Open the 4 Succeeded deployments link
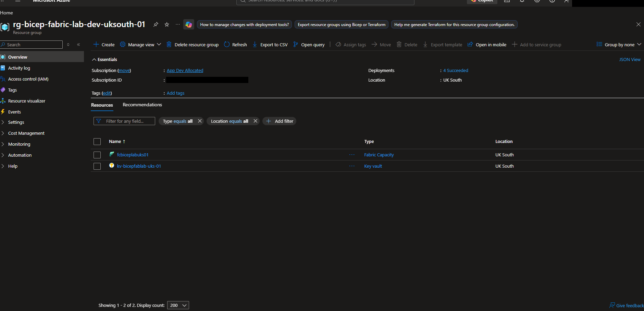644x311 pixels. click(x=456, y=70)
